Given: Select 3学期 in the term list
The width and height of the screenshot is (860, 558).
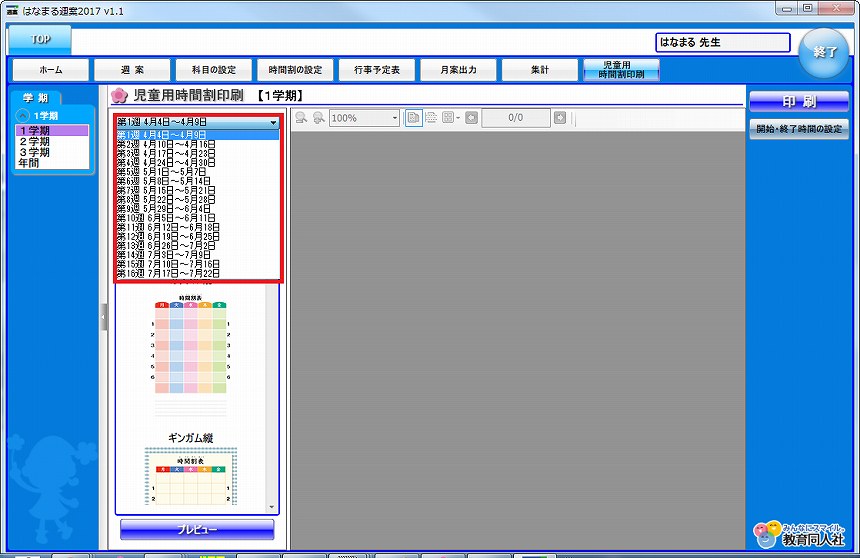Looking at the screenshot, I should point(52,152).
